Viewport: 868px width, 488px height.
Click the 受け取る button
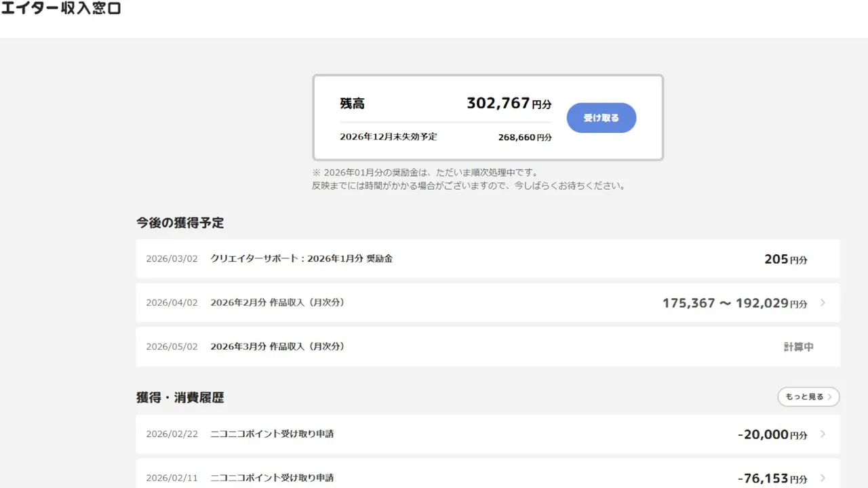click(601, 118)
